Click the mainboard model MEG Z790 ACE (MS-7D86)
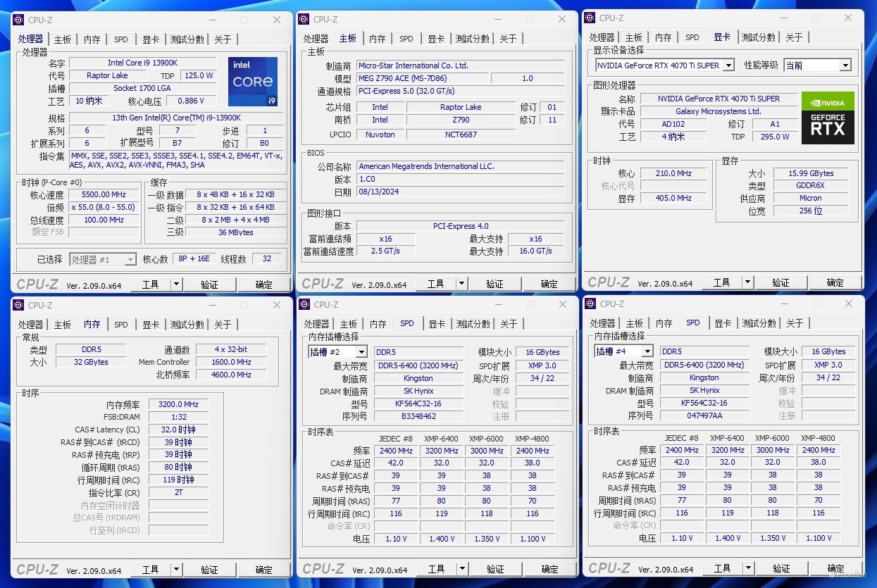The height and width of the screenshot is (588, 877). coord(421,78)
